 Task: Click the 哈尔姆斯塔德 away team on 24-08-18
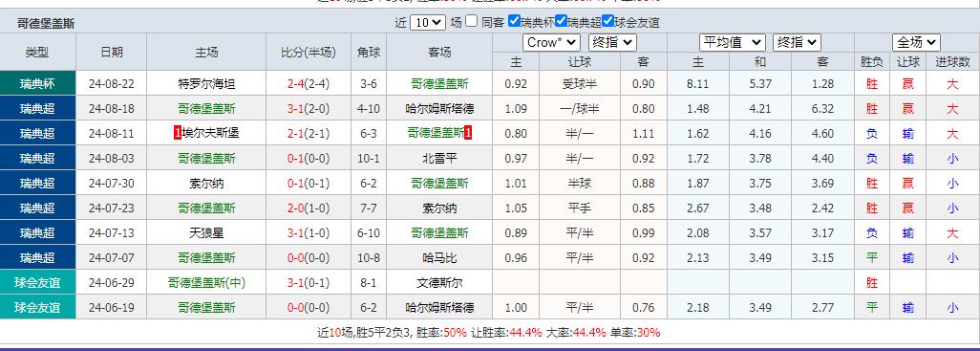click(439, 108)
